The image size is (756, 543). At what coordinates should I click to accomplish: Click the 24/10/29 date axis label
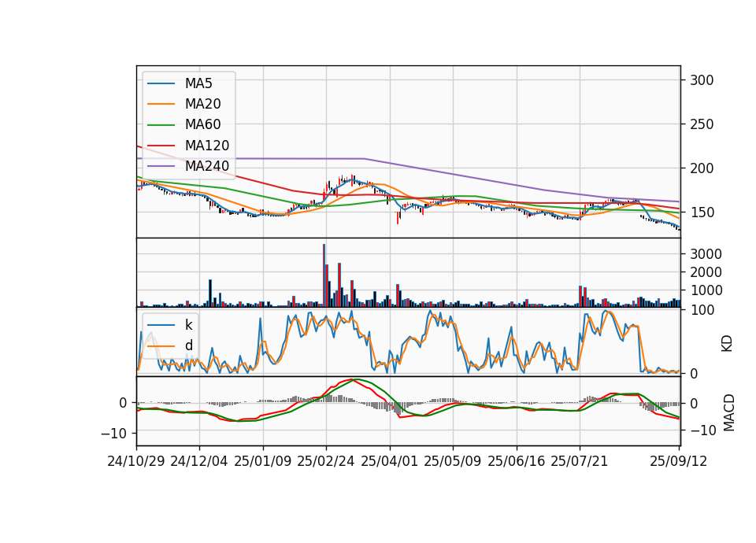tap(135, 461)
